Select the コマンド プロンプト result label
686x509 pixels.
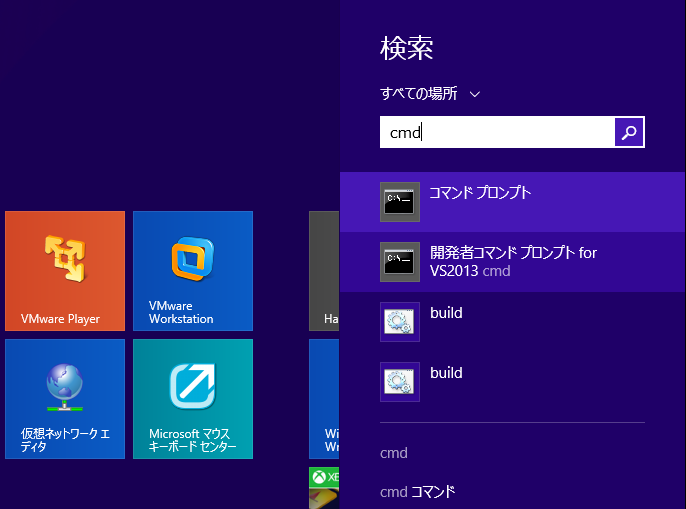(480, 193)
